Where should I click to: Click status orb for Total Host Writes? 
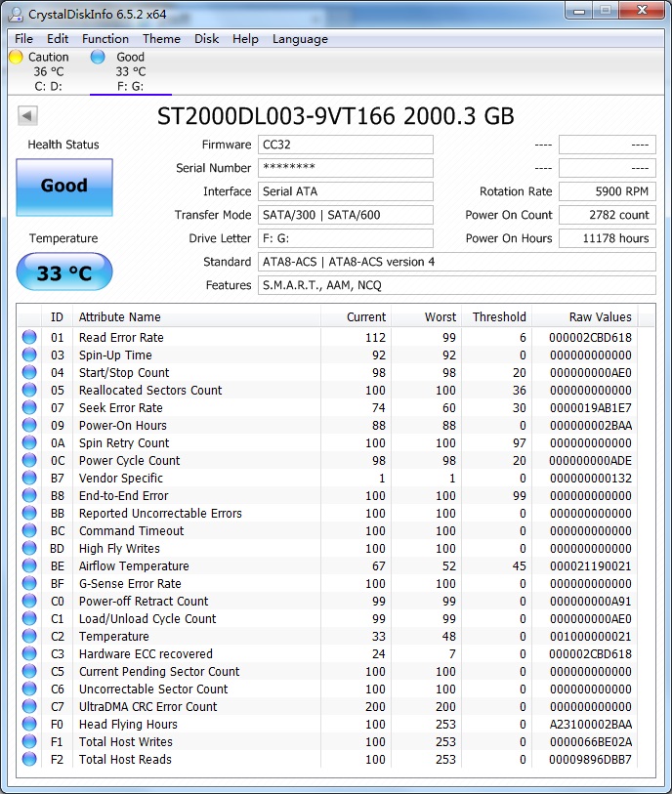tap(29, 742)
